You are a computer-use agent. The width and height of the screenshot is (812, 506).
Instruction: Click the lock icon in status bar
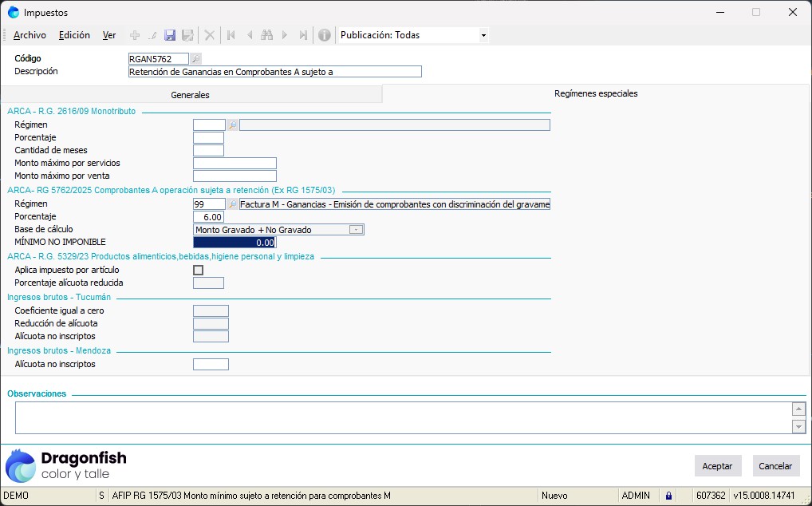pos(668,496)
